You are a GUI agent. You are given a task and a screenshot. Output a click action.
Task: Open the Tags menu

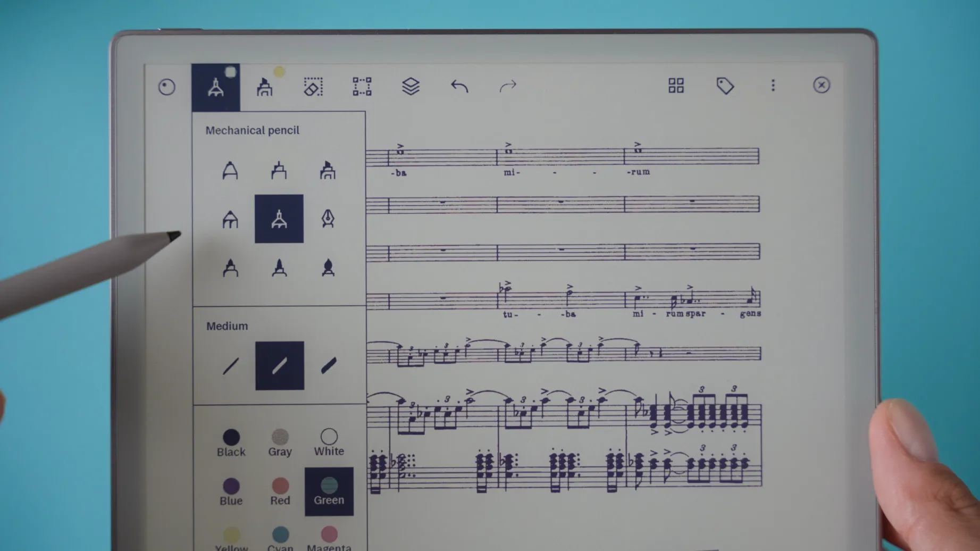[x=725, y=86]
